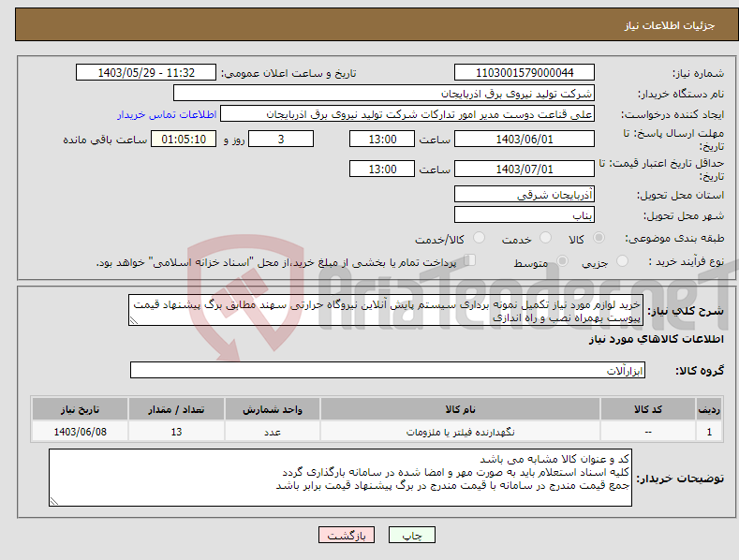Click the response deadline time 13:00 field
This screenshot has height=560, width=739.
(x=382, y=139)
